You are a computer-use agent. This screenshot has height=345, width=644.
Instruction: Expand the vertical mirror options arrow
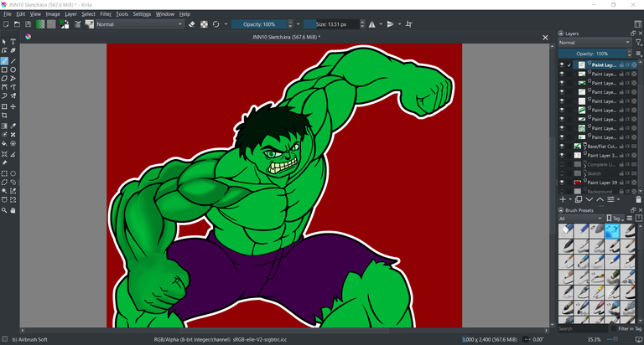399,24
